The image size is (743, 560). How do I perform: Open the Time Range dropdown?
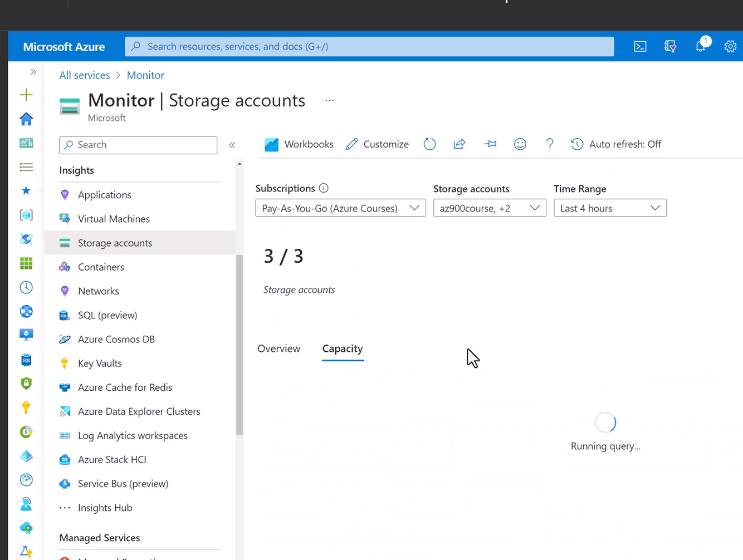pyautogui.click(x=610, y=208)
